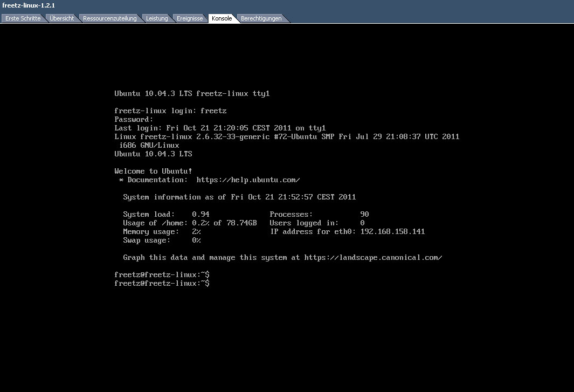Click the 'Memory usage: 2%' entry
Viewport: 574px width, 392px height.
[x=162, y=232]
